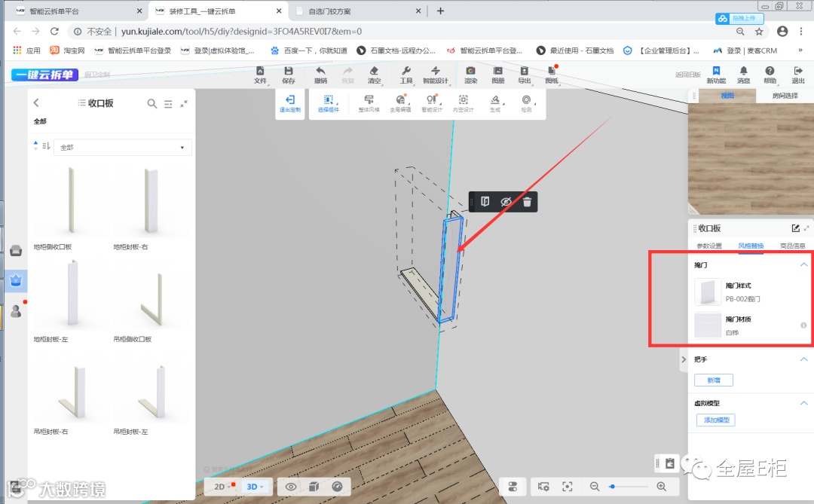Hide selected component with crossed-eye icon

point(506,202)
